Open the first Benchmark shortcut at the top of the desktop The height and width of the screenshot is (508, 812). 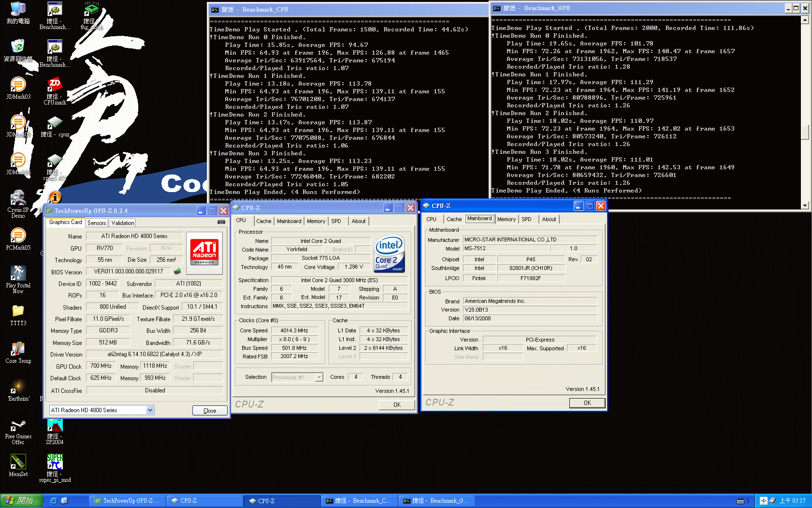55,16
